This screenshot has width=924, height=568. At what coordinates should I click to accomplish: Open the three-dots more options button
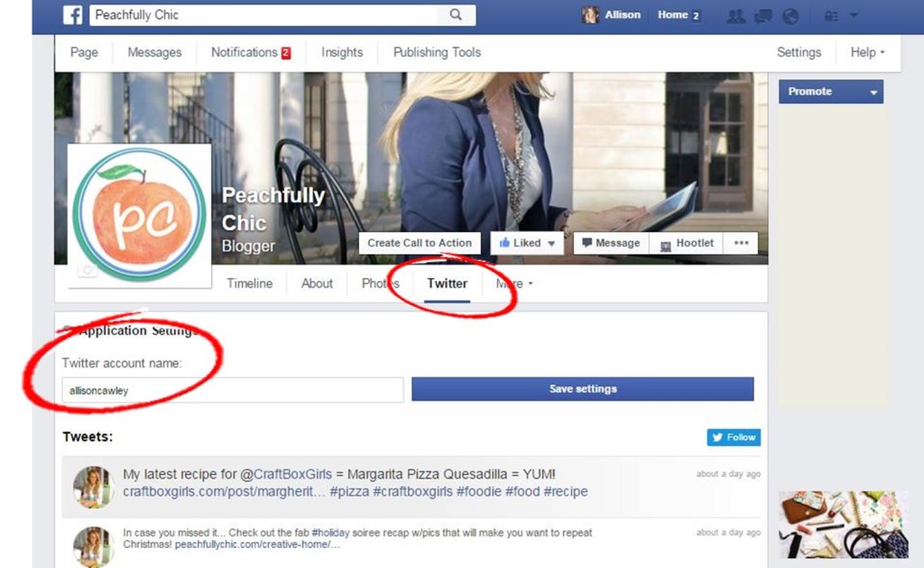741,243
